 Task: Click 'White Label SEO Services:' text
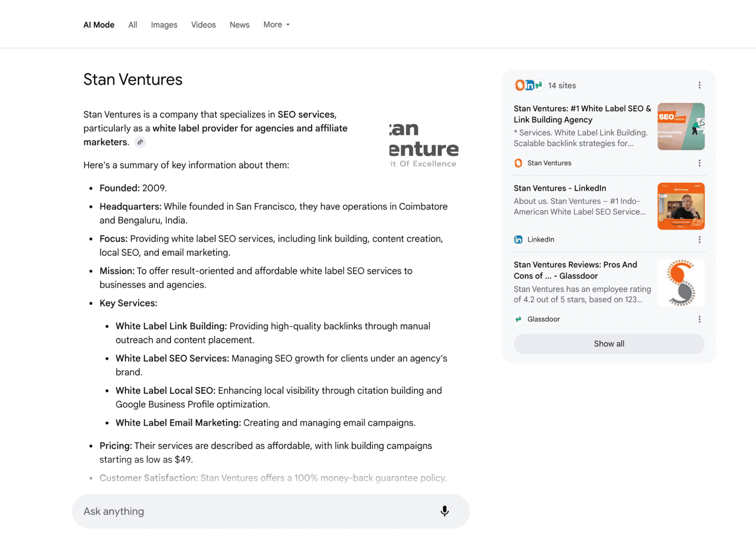pyautogui.click(x=172, y=358)
